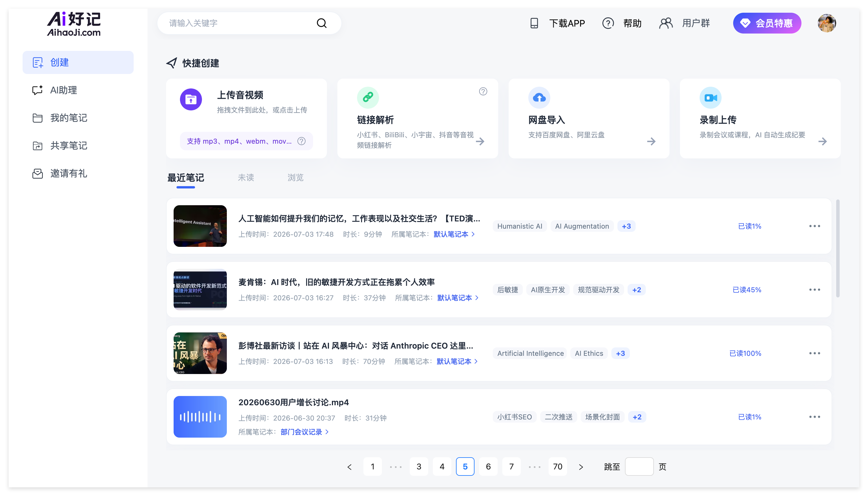Click the 已读45% reading progress
Image resolution: width=868 pixels, height=496 pixels.
coord(747,290)
